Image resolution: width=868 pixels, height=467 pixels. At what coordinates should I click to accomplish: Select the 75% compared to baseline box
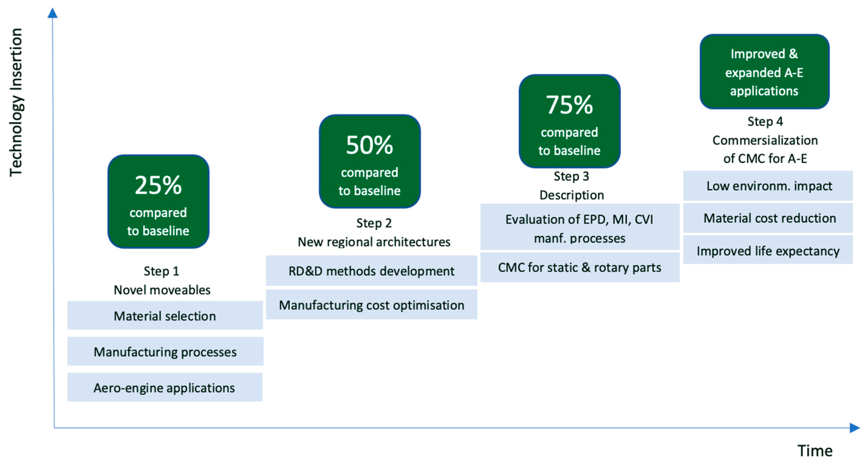569,121
